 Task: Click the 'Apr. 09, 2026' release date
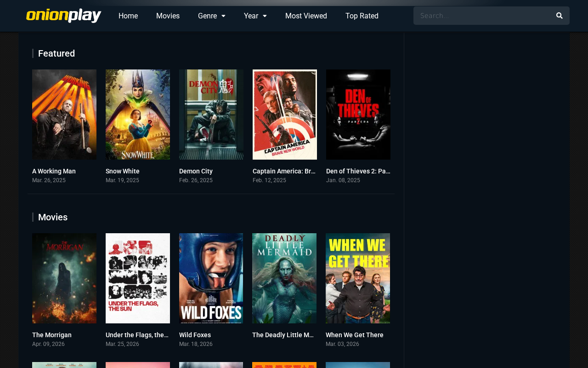pos(48,344)
